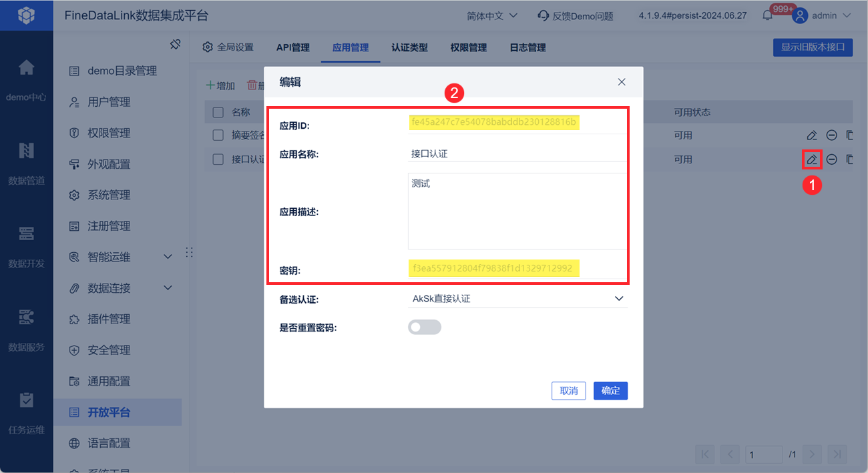Click the 确定 button

tap(610, 391)
